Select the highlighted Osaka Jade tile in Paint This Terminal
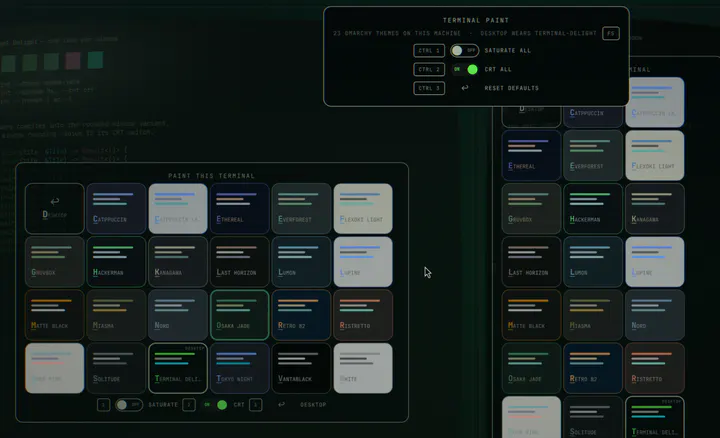 tap(240, 315)
